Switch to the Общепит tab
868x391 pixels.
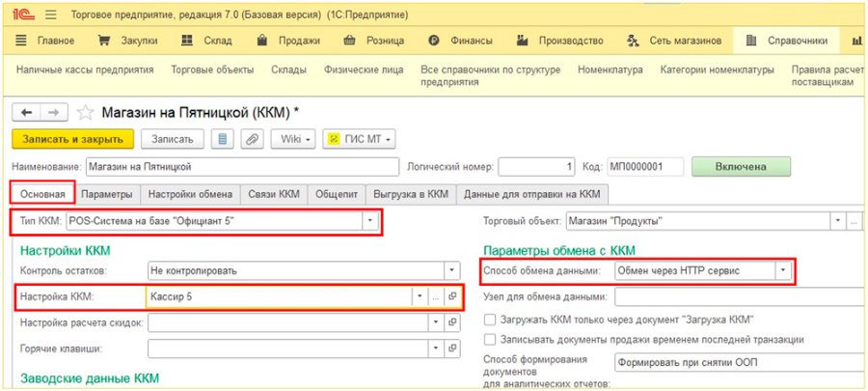pyautogui.click(x=337, y=194)
